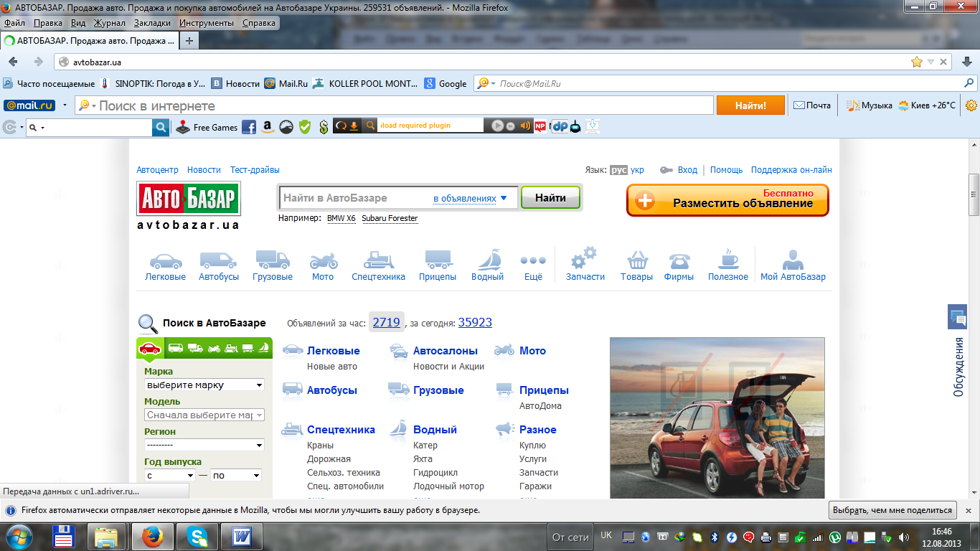Open the Мой АвтоБазар person icon
The width and height of the screenshot is (980, 551).
tap(793, 259)
